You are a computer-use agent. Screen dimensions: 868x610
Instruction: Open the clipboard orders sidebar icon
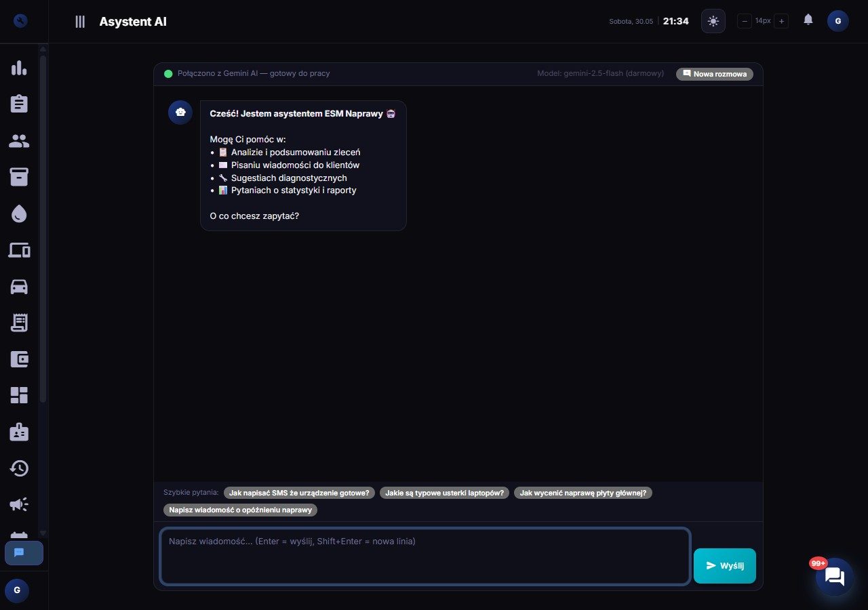click(19, 104)
